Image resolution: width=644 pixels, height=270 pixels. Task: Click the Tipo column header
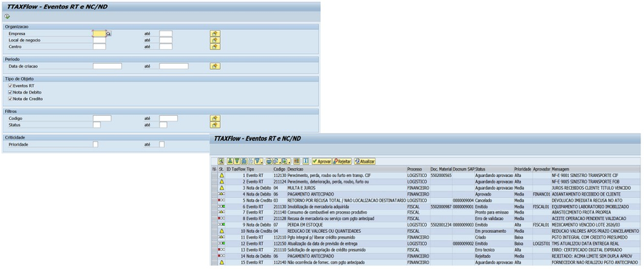tap(260, 169)
